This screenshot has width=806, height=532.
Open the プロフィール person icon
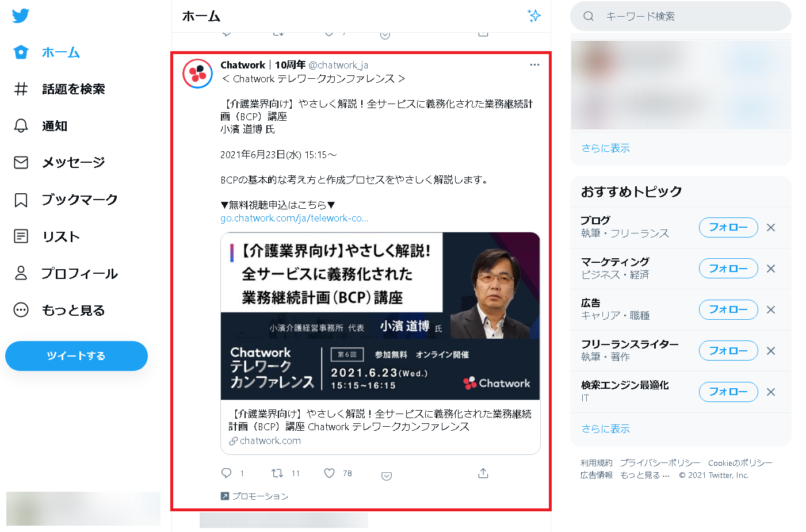coord(21,273)
